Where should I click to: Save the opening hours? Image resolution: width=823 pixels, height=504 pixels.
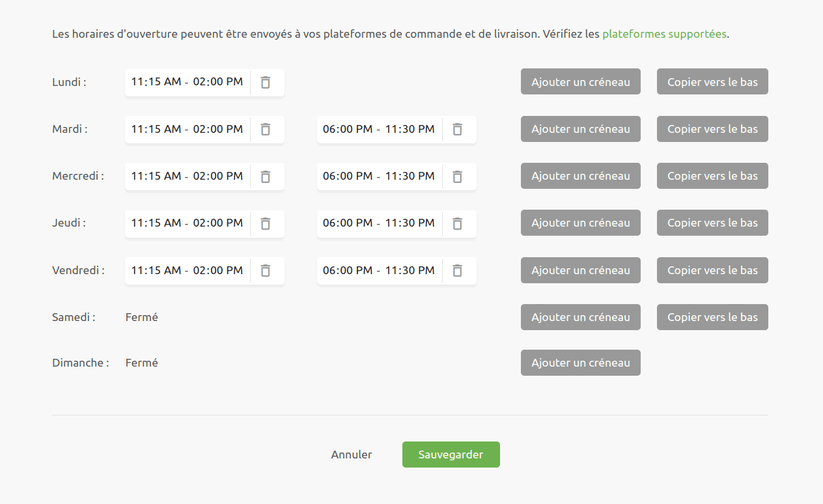click(x=451, y=455)
